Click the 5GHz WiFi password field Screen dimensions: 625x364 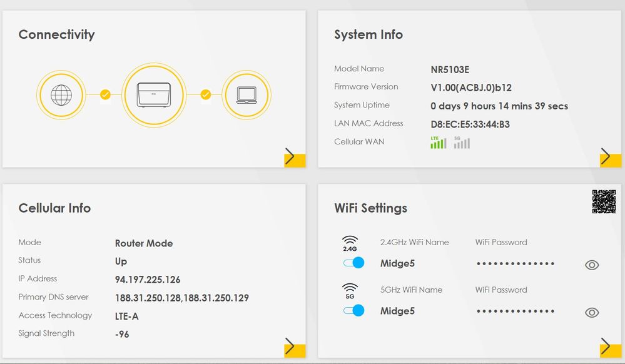tap(516, 311)
